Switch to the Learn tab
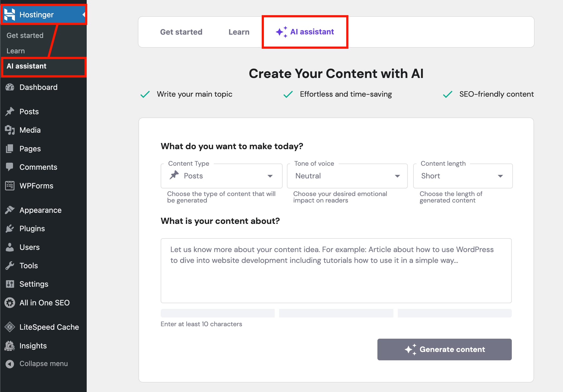 239,32
